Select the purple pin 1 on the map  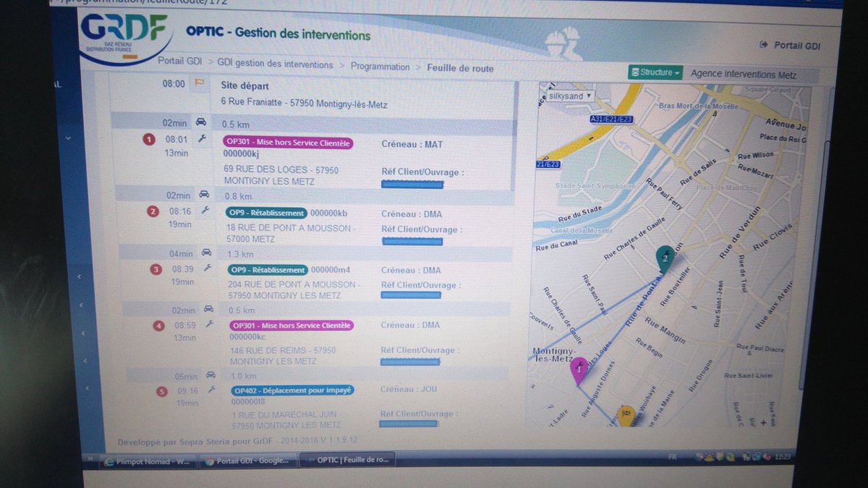[x=579, y=369]
